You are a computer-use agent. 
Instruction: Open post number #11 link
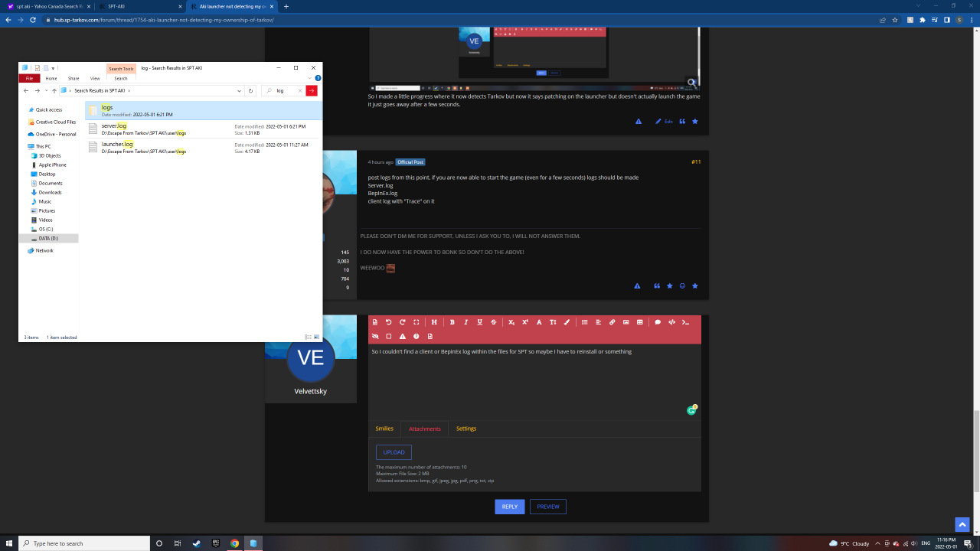click(x=696, y=162)
